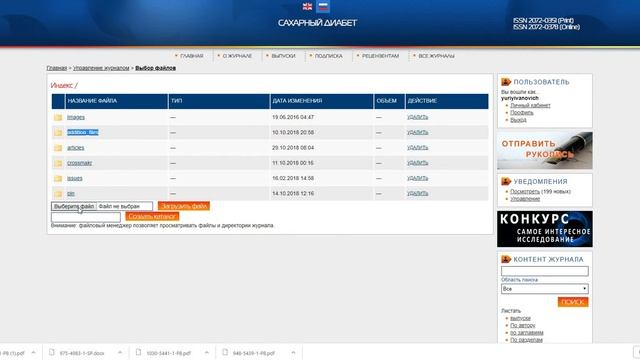640x360 pixels.
Task: Click the 1030-5441 pdf download file icon
Action: 138,352
